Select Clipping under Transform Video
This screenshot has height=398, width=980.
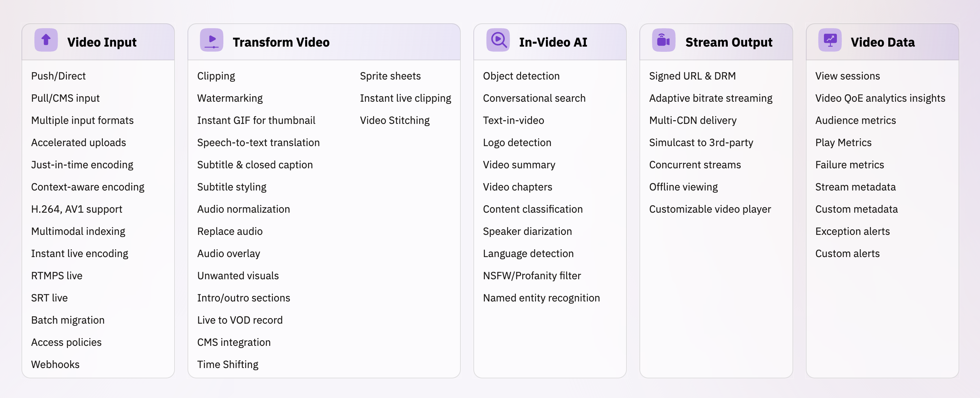216,76
